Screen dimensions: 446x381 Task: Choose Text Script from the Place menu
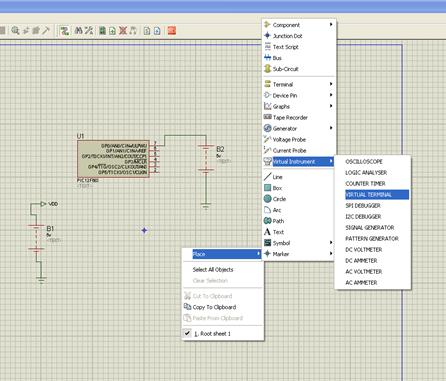click(298, 47)
